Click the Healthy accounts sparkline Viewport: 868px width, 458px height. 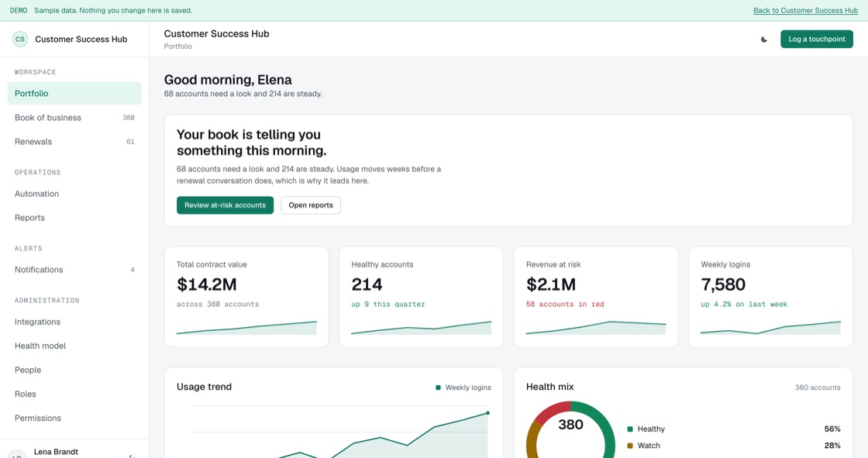pos(421,327)
